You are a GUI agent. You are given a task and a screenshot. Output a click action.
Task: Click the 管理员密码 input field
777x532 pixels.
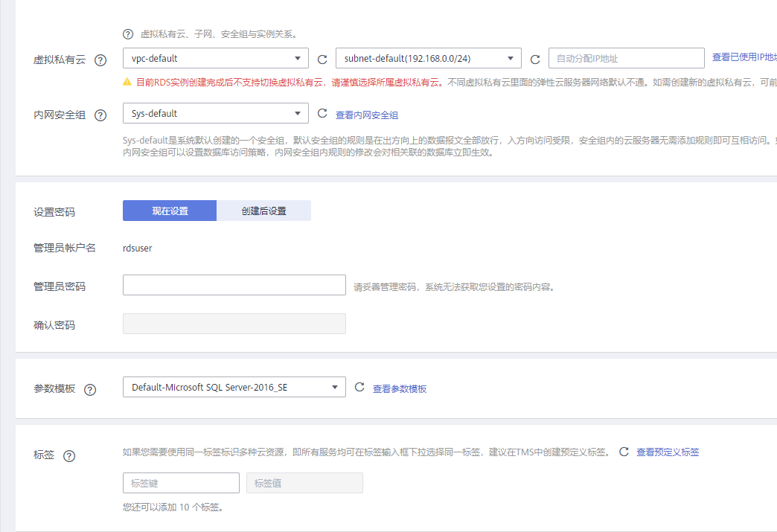pyautogui.click(x=234, y=285)
